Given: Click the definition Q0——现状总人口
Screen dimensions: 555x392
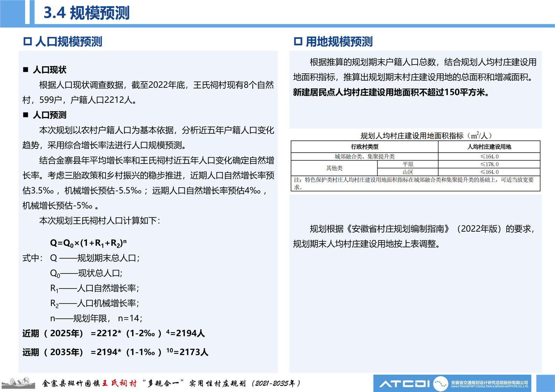Looking at the screenshot, I should tap(86, 273).
